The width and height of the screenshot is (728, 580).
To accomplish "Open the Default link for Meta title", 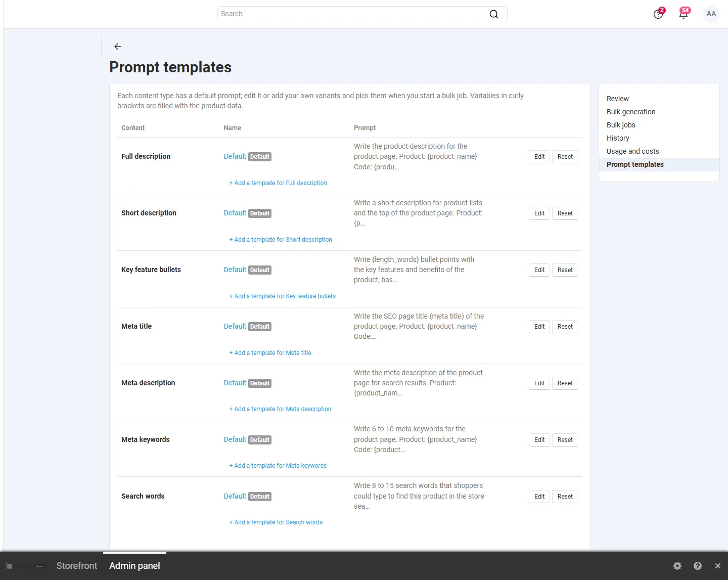I will pyautogui.click(x=235, y=326).
